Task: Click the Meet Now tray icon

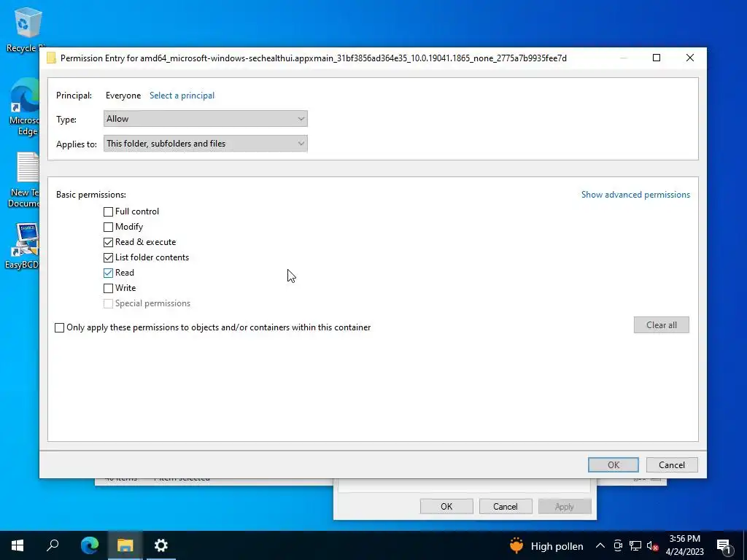Action: (x=618, y=545)
